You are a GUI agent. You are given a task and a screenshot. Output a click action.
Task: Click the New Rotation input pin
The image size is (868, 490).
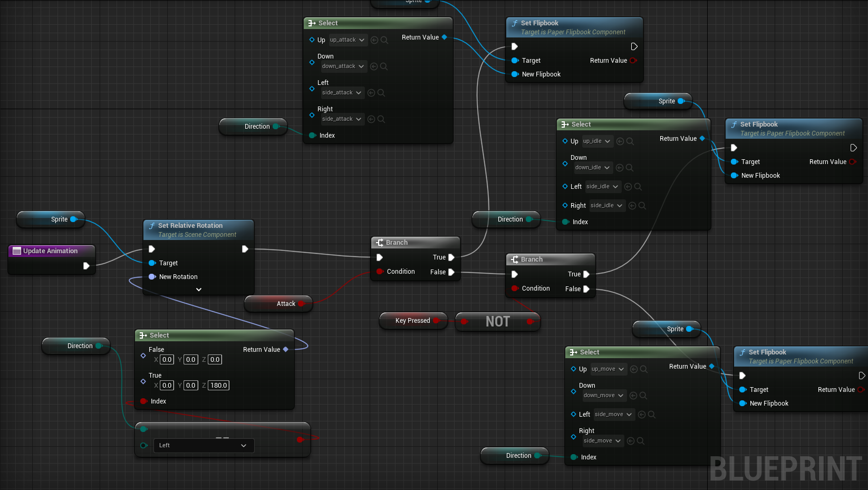coord(152,277)
